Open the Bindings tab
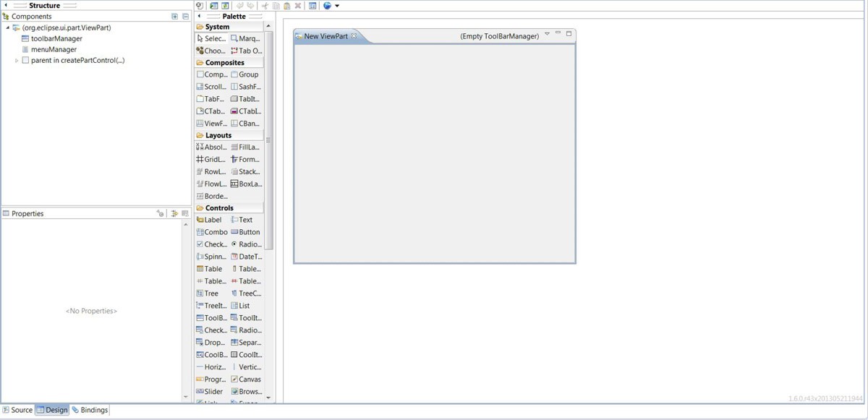868x420 pixels. point(90,410)
